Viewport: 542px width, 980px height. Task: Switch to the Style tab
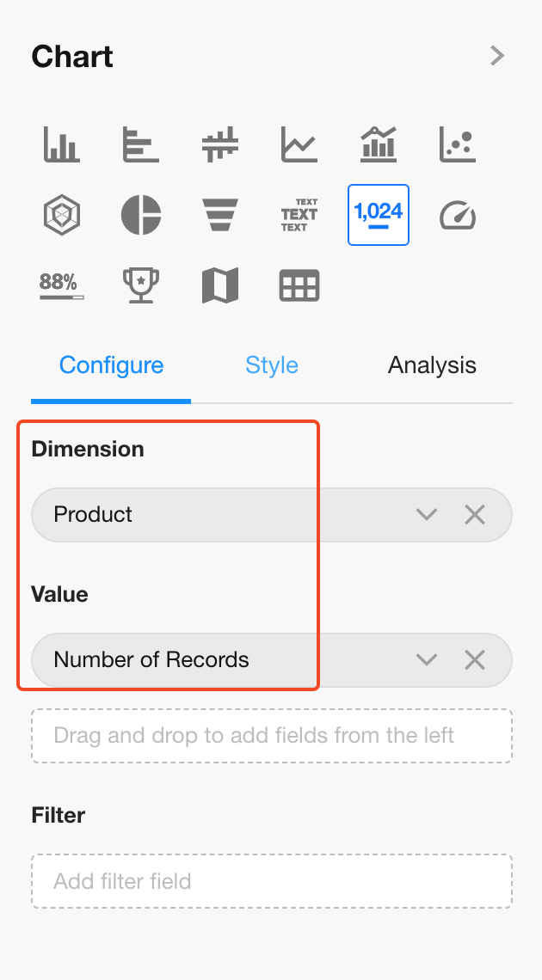272,365
